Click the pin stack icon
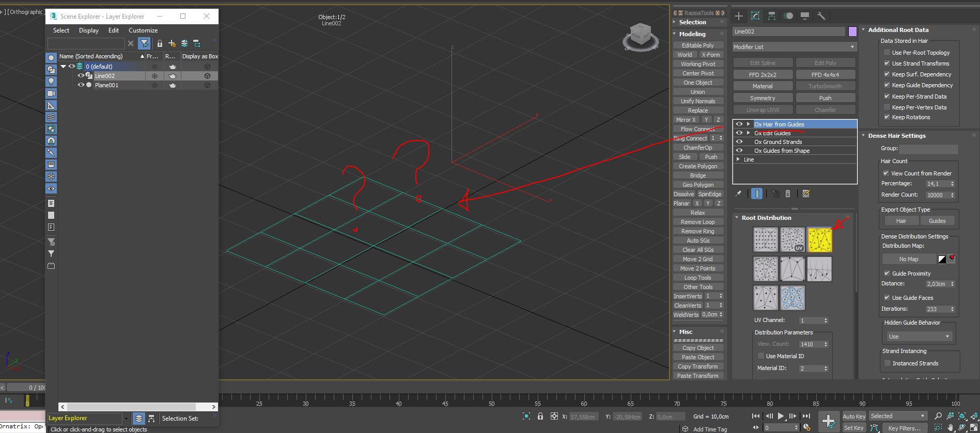Image resolution: width=980 pixels, height=433 pixels. coord(738,194)
